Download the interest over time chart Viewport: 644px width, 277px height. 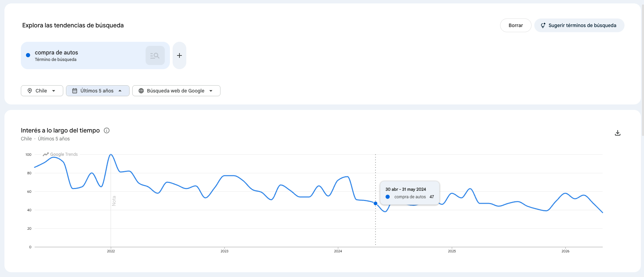[618, 133]
